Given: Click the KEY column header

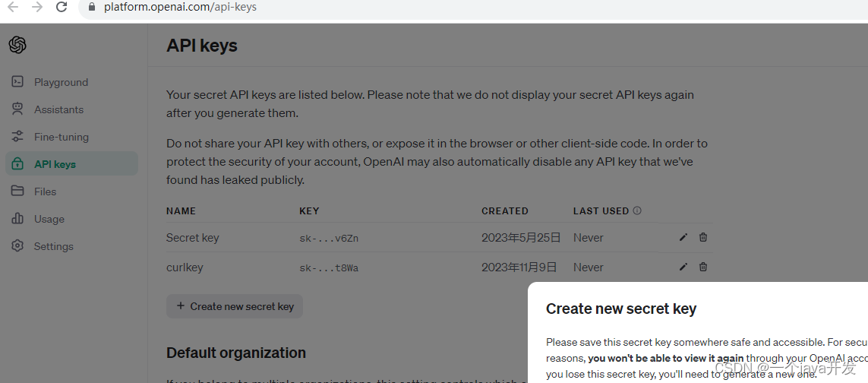Looking at the screenshot, I should 309,211.
